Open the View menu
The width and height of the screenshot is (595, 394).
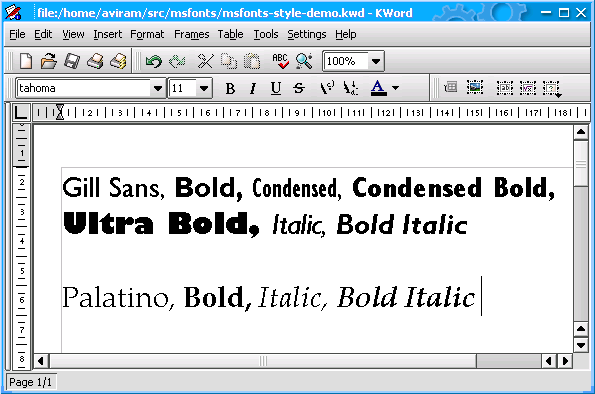73,34
